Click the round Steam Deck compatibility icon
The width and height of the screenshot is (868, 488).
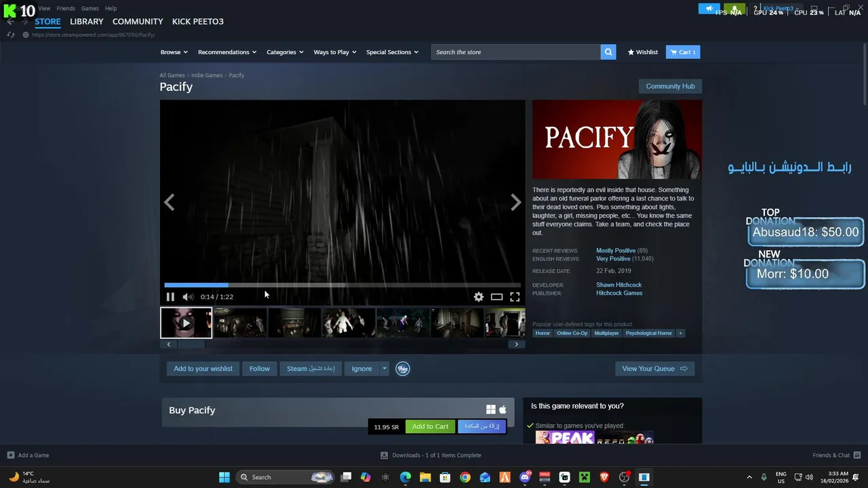point(403,369)
